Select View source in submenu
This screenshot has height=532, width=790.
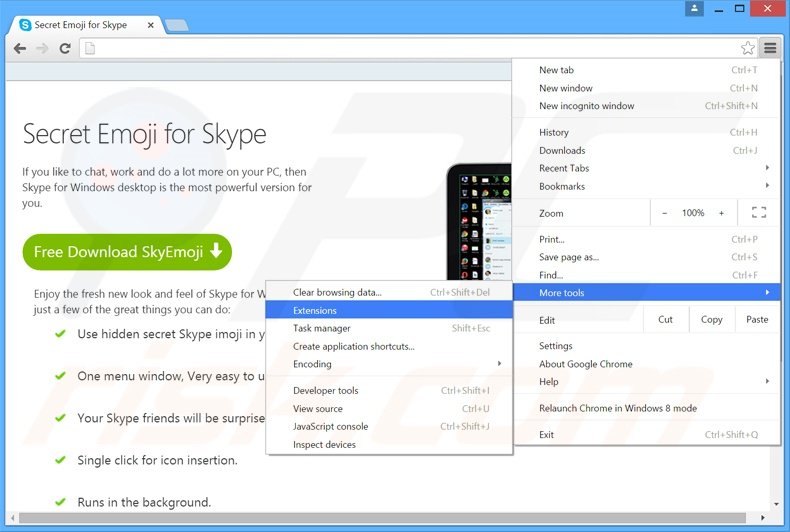pos(389,409)
